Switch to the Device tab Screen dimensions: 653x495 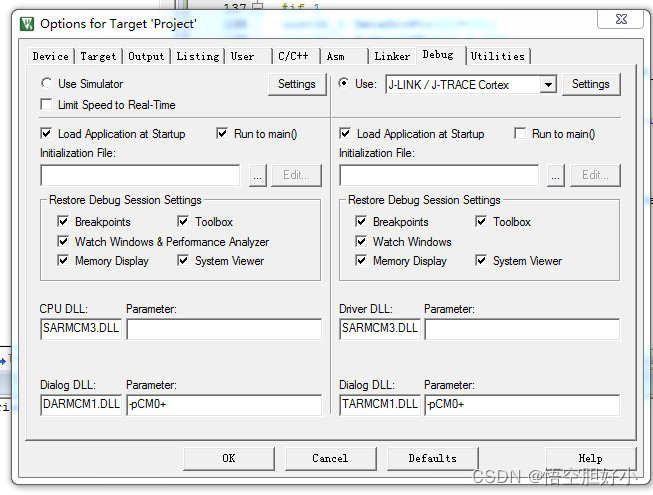point(51,56)
